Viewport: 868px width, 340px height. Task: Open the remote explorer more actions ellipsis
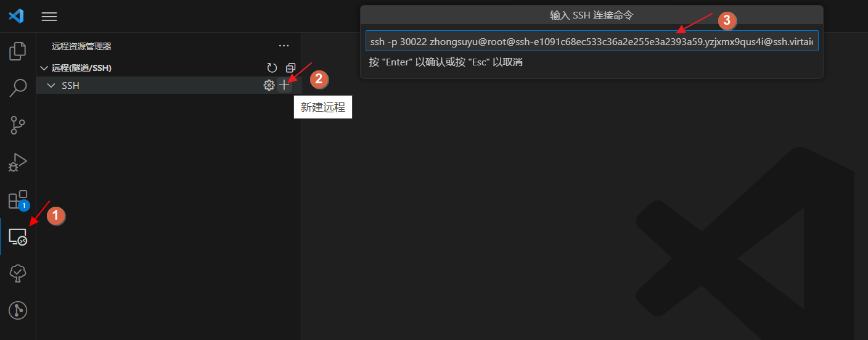[284, 46]
